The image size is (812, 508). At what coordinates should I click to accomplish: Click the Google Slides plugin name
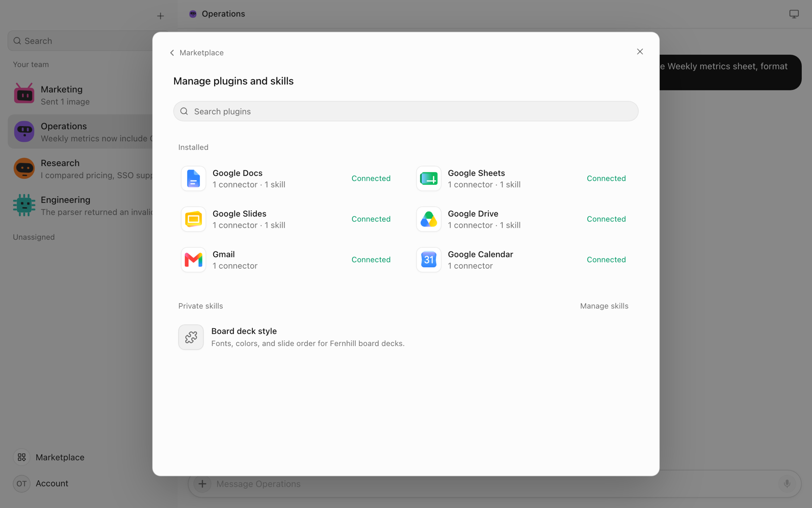point(240,214)
